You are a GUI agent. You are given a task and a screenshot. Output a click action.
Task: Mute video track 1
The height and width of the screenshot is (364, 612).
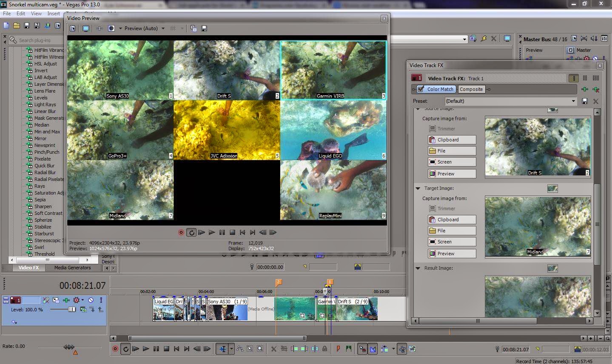point(91,300)
